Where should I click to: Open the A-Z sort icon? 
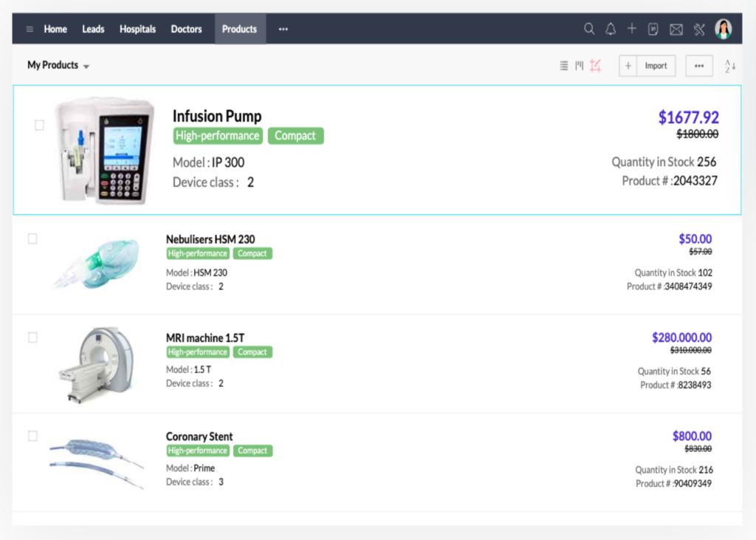click(x=729, y=65)
